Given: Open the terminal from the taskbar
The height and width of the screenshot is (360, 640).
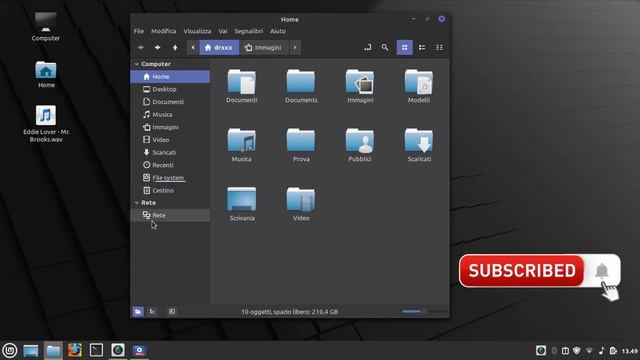Looking at the screenshot, I should tap(96, 350).
